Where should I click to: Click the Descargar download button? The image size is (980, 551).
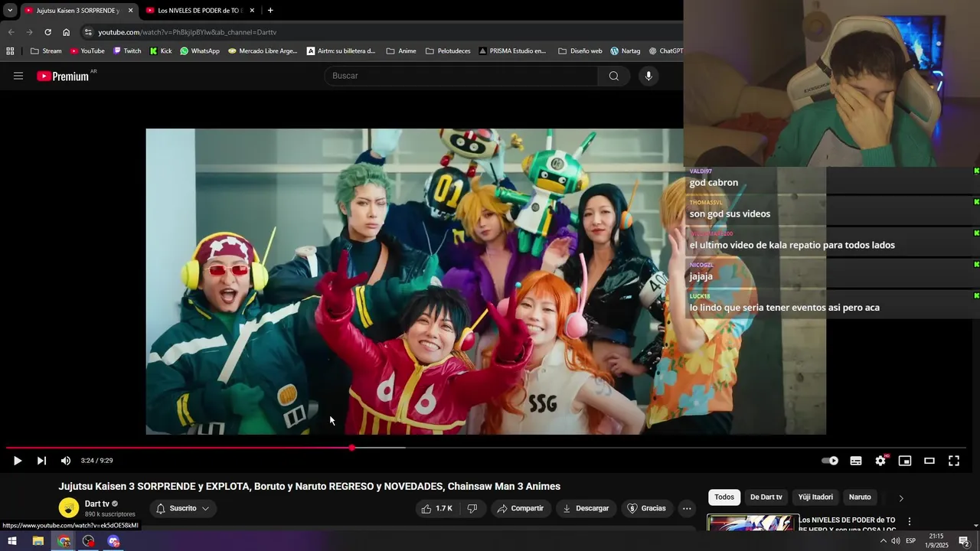tap(586, 508)
